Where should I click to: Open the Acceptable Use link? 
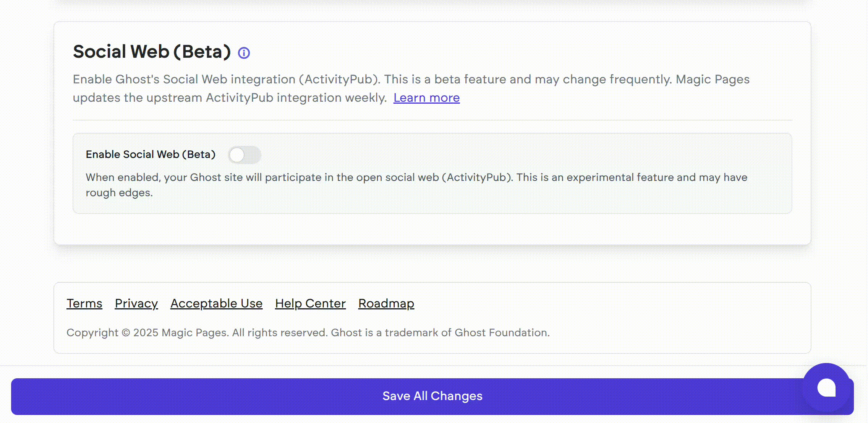coord(216,303)
